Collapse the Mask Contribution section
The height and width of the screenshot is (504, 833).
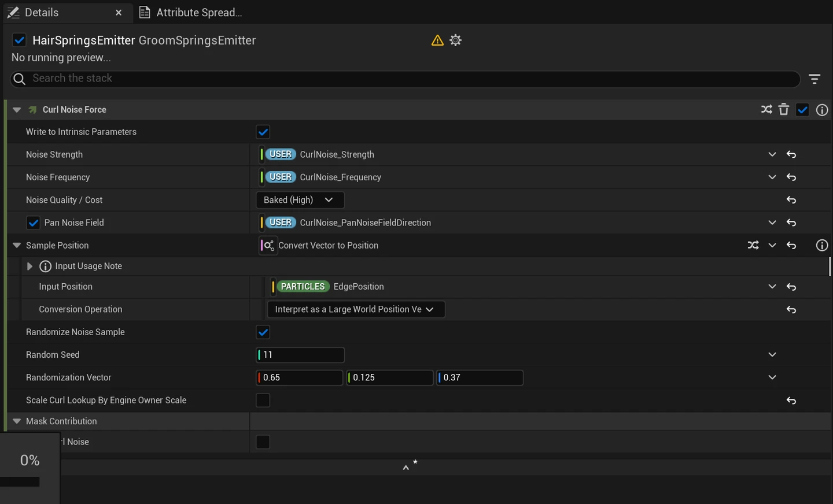17,421
